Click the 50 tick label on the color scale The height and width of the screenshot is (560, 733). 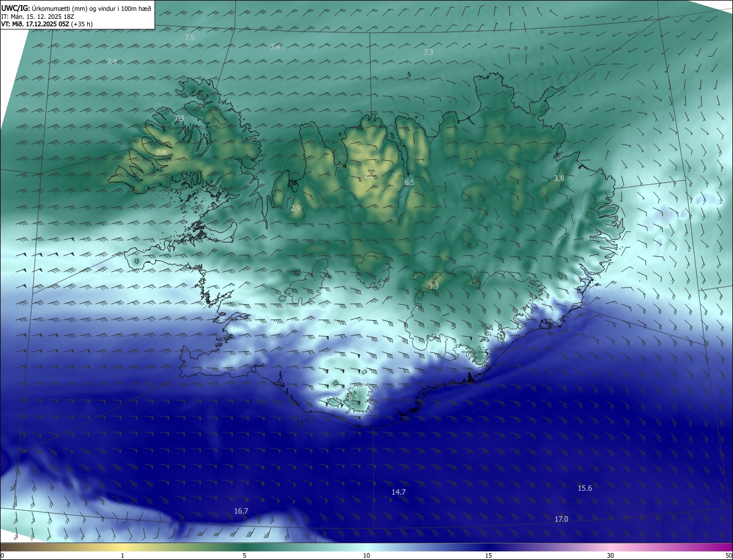(x=728, y=555)
